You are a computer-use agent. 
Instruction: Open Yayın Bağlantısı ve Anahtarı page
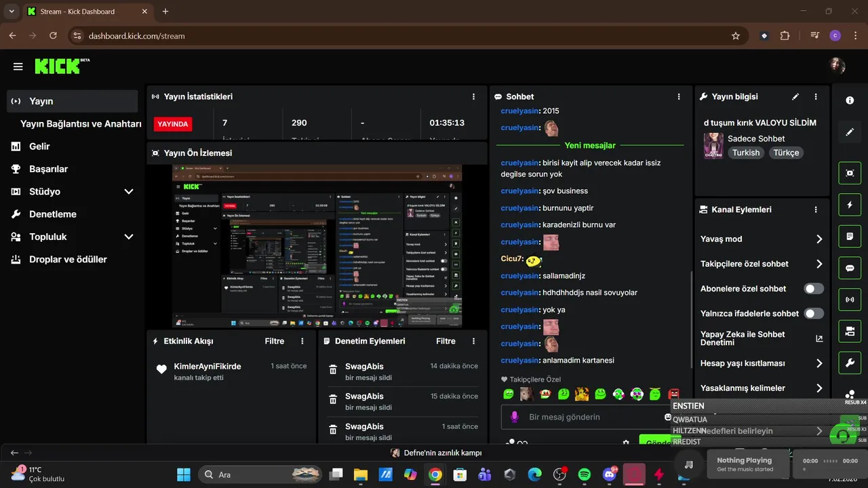[x=81, y=124]
